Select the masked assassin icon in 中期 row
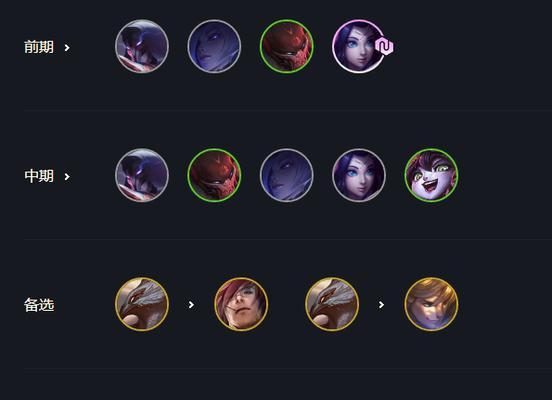Viewport: 552px width, 400px height. click(x=142, y=175)
